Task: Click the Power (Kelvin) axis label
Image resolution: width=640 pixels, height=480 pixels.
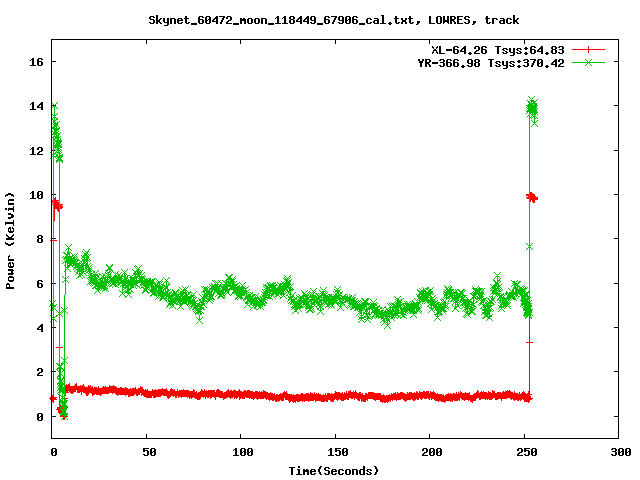Action: pyautogui.click(x=10, y=241)
